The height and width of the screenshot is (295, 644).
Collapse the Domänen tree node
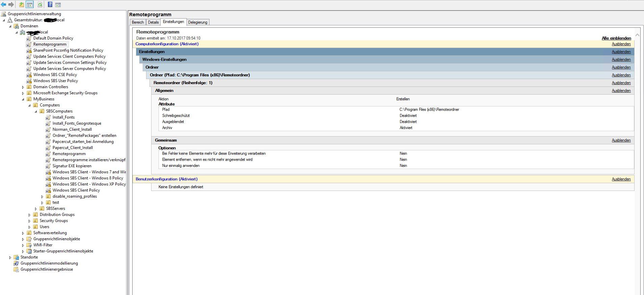[x=10, y=26]
